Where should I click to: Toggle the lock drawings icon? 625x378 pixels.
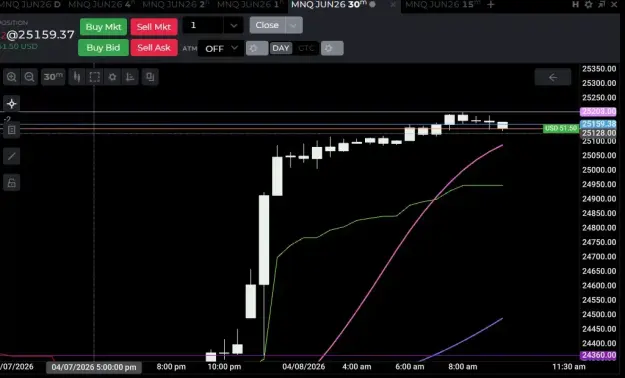coord(12,183)
